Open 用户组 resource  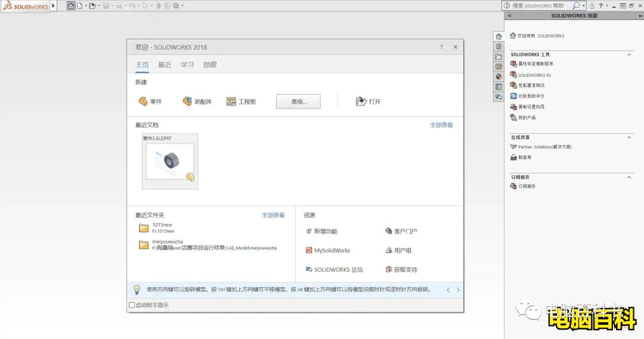tap(398, 250)
